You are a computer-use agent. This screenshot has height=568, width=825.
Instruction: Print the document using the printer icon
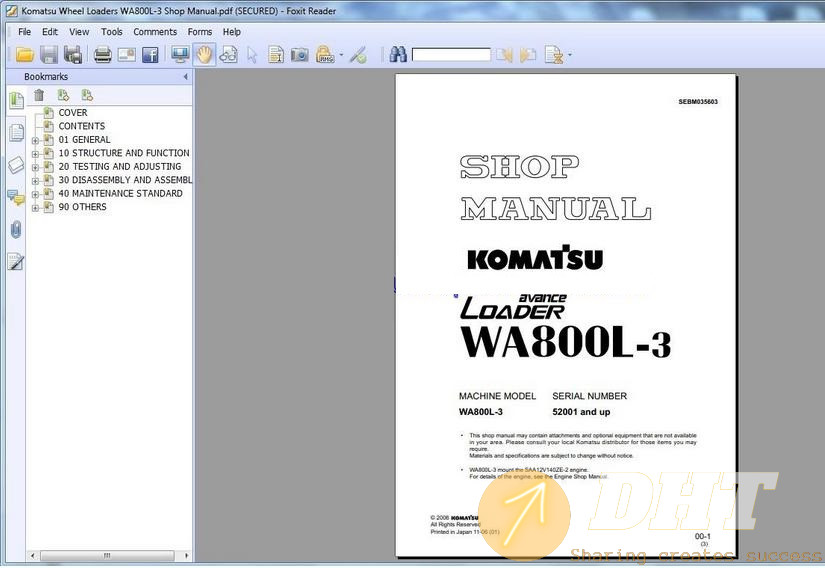pos(102,55)
